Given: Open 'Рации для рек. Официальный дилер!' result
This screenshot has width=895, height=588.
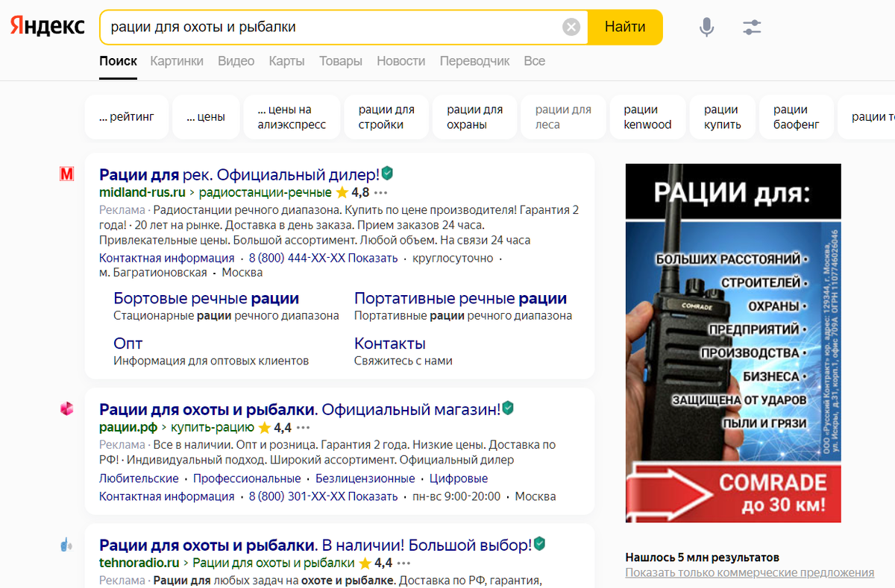Looking at the screenshot, I should 239,174.
